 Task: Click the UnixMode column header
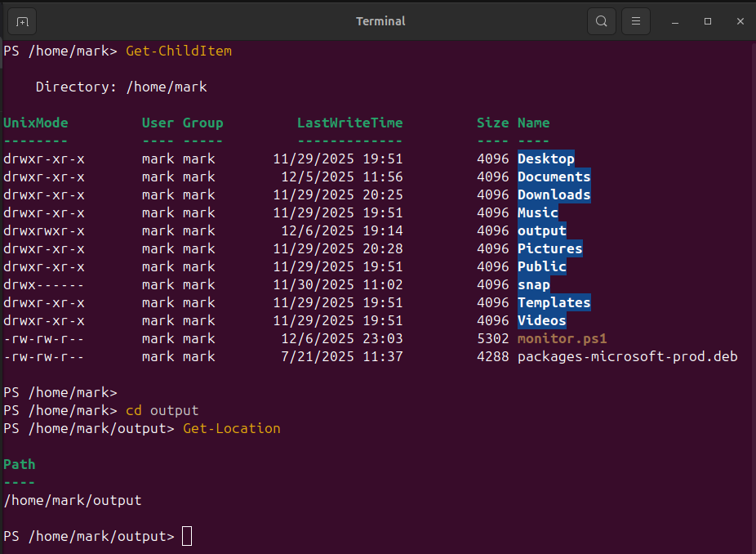coord(36,123)
